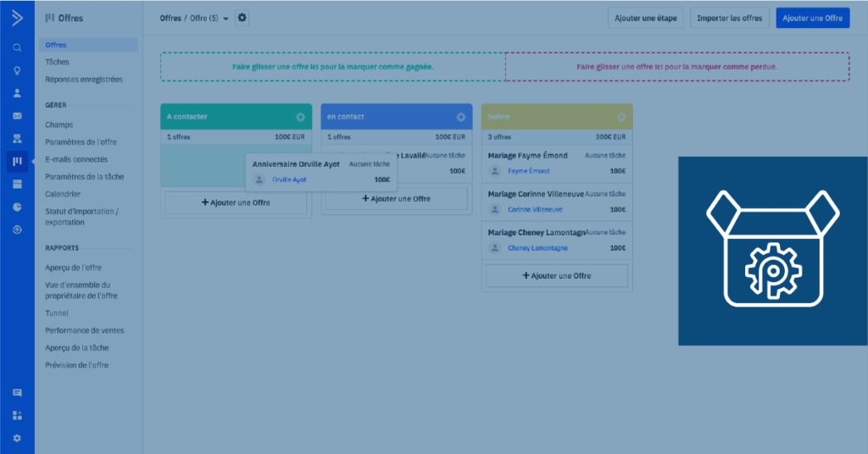Add an offer in en contact column
This screenshot has height=454, width=868.
397,198
